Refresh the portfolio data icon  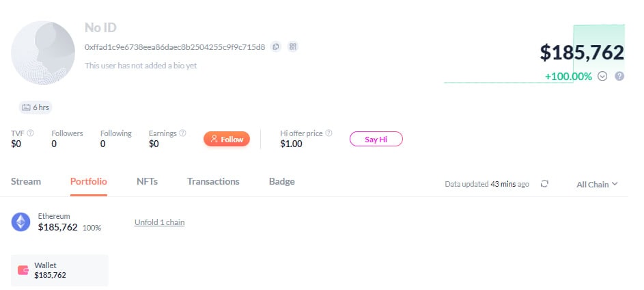coord(544,184)
